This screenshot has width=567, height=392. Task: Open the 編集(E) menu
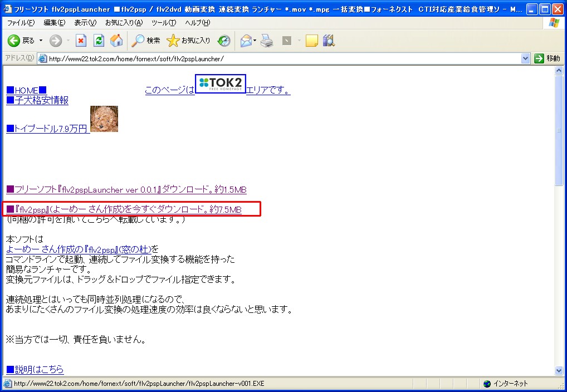pyautogui.click(x=55, y=23)
